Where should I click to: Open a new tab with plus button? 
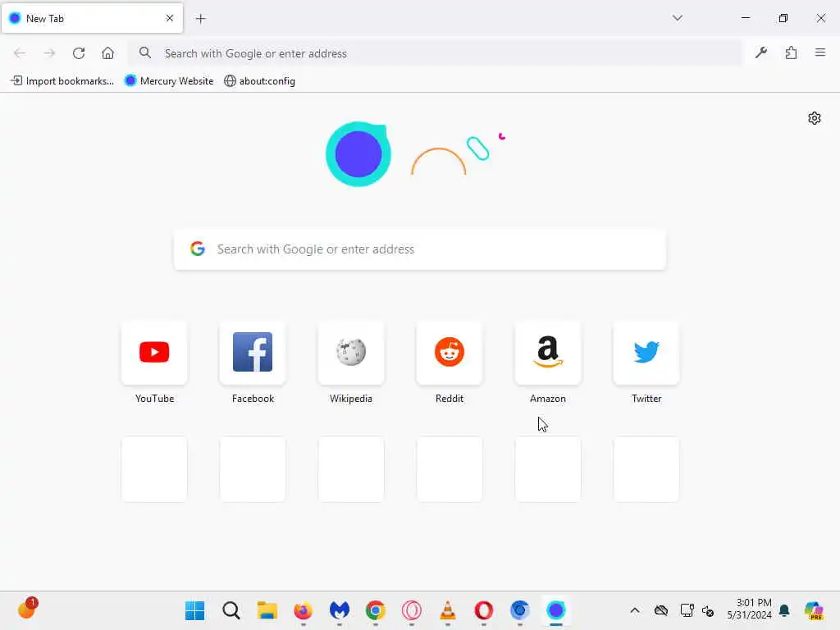pyautogui.click(x=201, y=19)
